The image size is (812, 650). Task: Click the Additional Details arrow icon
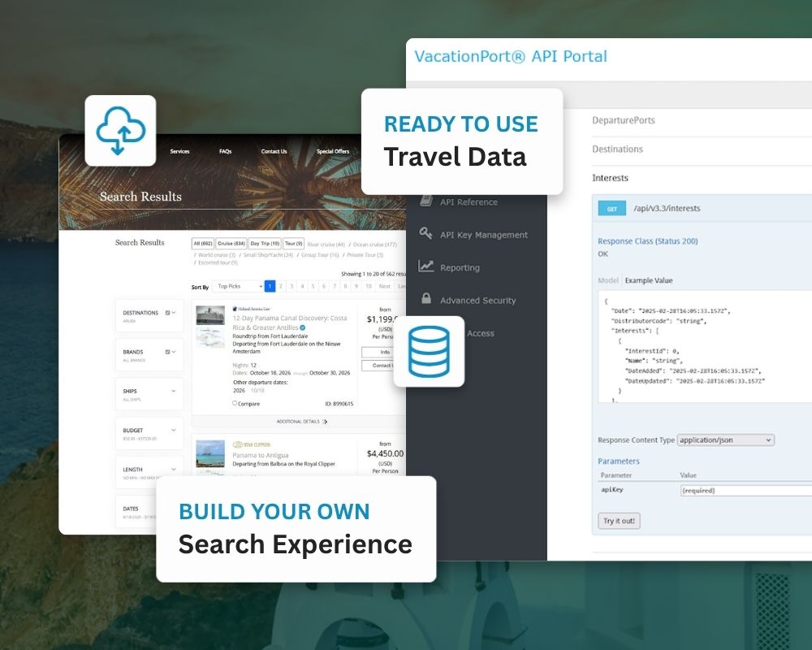click(x=326, y=422)
